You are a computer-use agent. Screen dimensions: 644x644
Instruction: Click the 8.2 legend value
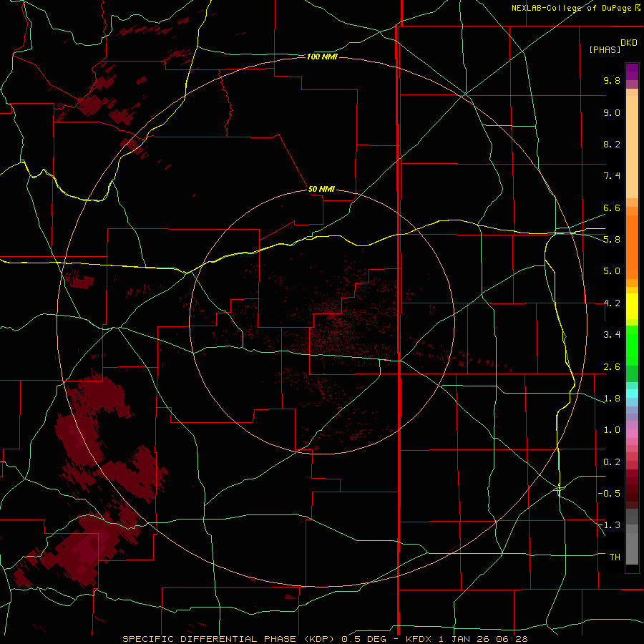(612, 144)
